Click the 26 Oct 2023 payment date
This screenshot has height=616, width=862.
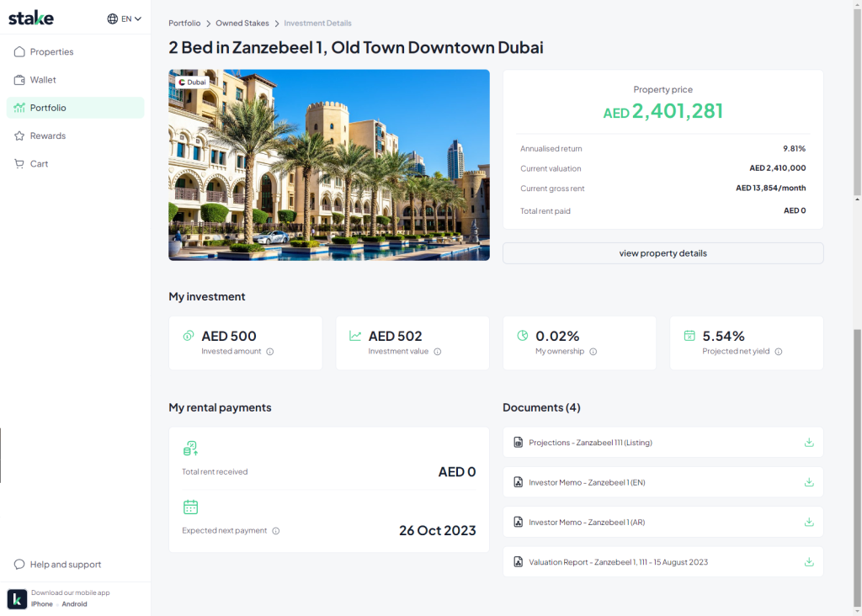(438, 530)
